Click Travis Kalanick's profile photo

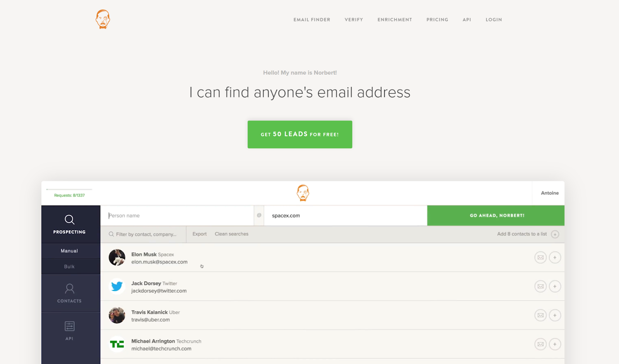coord(117,315)
